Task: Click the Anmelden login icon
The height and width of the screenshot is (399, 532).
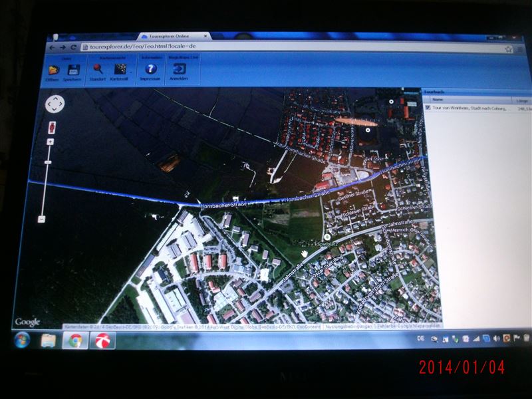Action: [x=179, y=69]
